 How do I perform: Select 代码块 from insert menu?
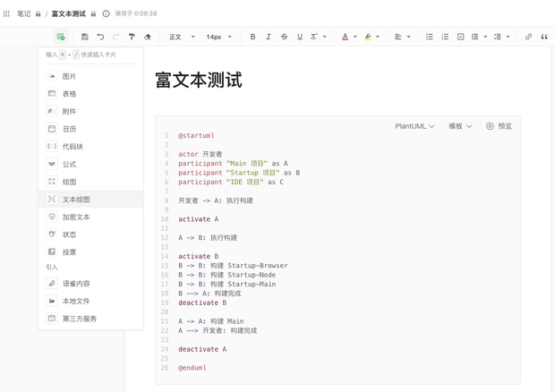coord(90,147)
